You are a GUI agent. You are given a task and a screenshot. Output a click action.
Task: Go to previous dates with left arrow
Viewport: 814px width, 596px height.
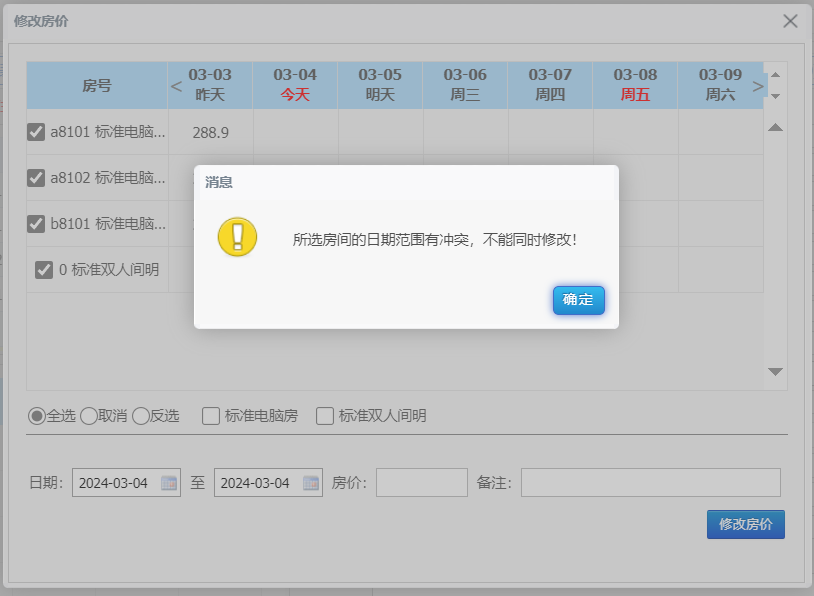coord(176,86)
